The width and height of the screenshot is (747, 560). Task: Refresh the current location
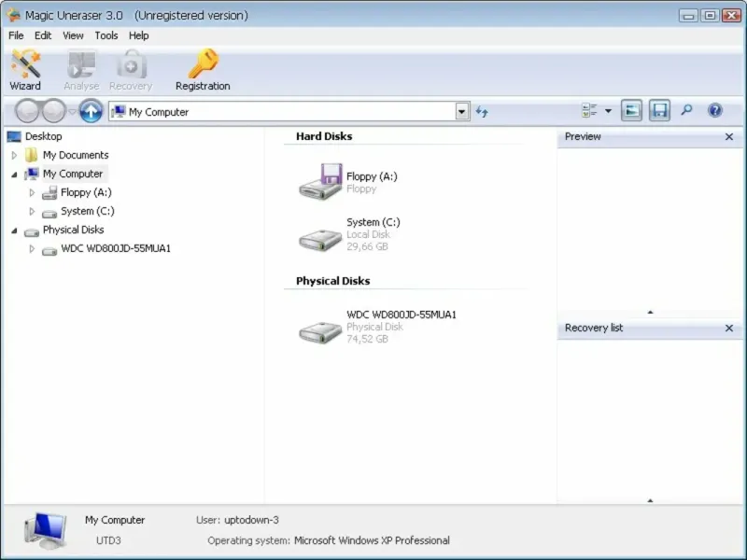482,112
